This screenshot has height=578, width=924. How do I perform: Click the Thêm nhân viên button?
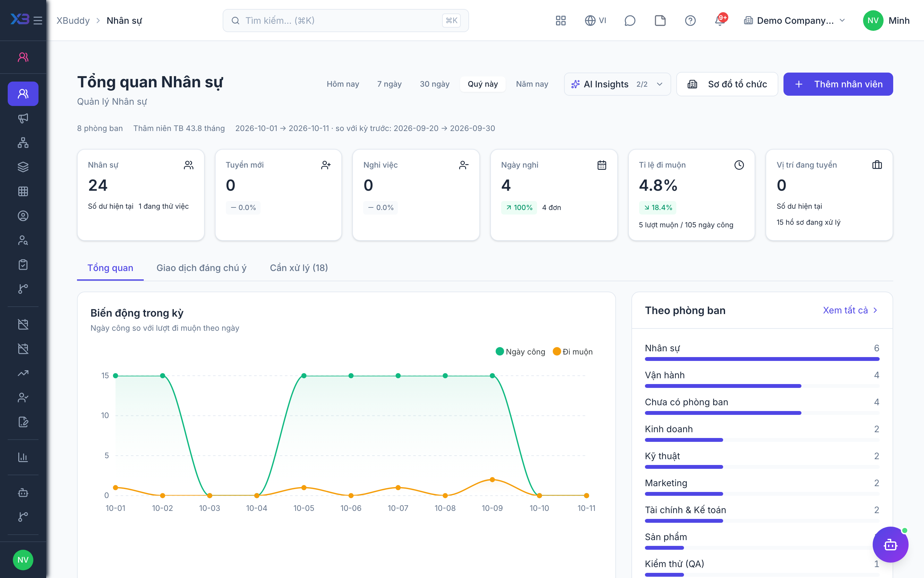pos(838,84)
